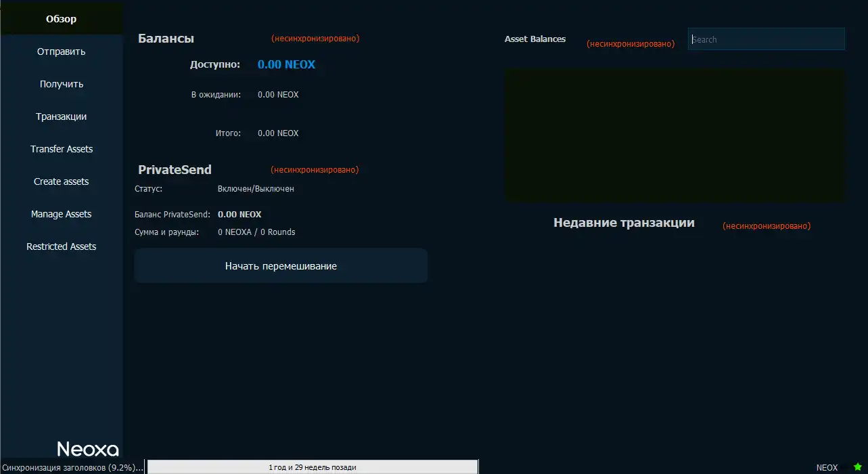Click the out-of-sync warning beside Балансы

[315, 39]
